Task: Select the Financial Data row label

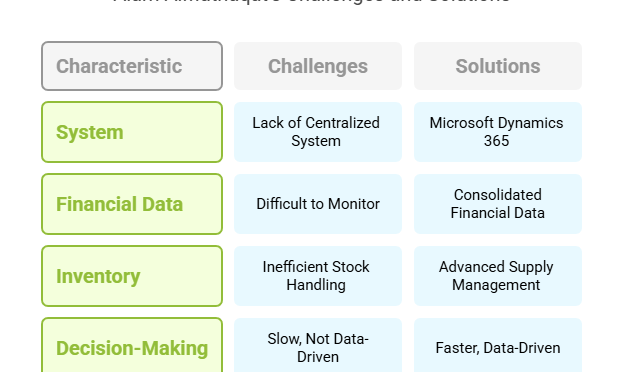Action: click(132, 204)
